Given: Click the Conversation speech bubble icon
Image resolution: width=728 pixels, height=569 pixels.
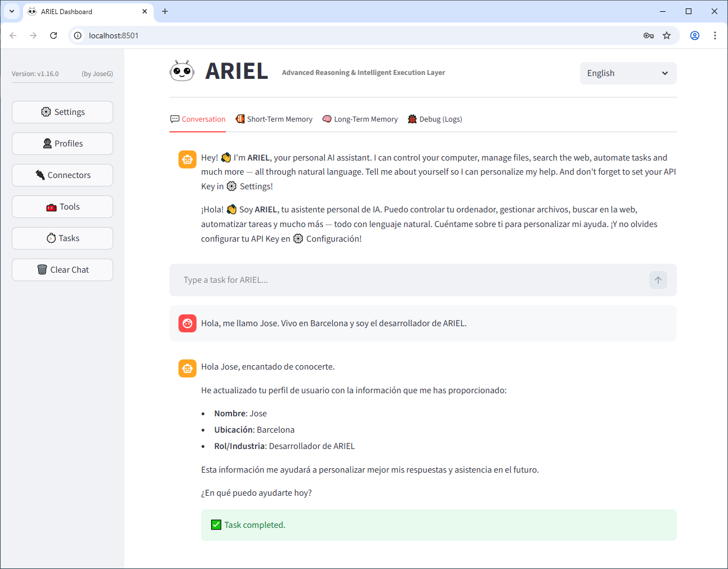Looking at the screenshot, I should point(175,119).
